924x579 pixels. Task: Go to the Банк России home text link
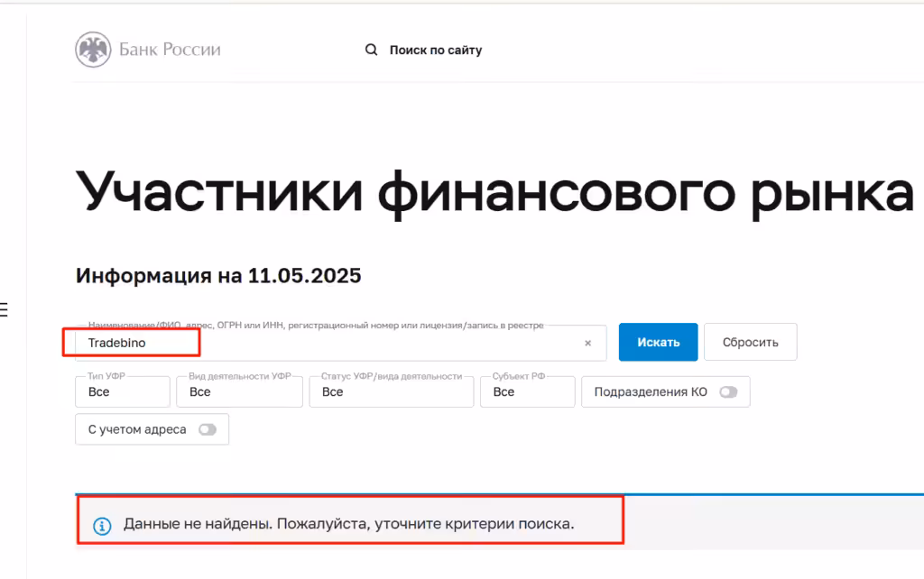tap(170, 50)
